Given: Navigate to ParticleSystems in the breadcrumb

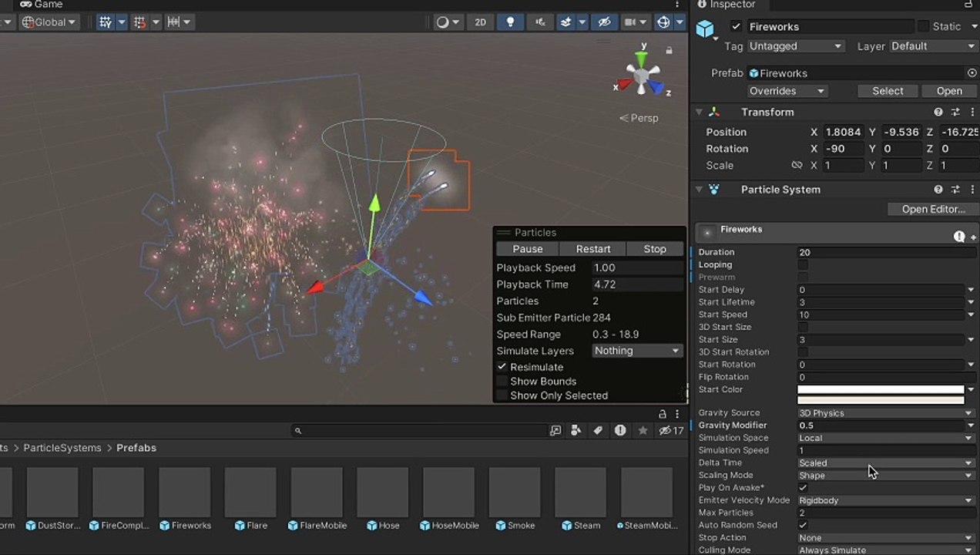Looking at the screenshot, I should (x=62, y=448).
